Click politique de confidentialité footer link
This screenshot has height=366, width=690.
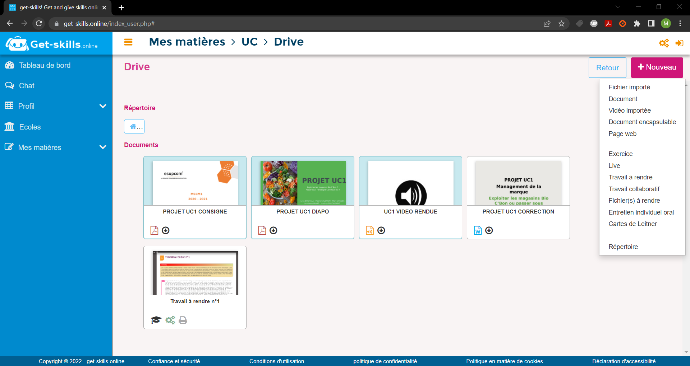point(385,361)
